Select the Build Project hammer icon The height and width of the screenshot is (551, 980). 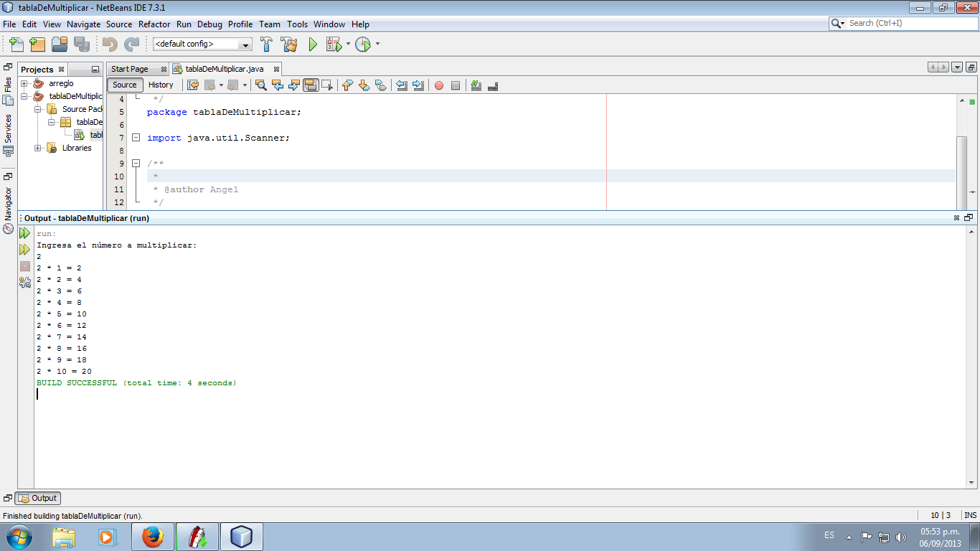tap(266, 44)
